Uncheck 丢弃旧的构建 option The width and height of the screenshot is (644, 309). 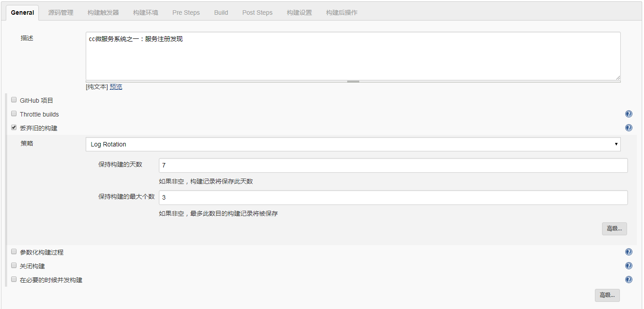click(x=14, y=128)
